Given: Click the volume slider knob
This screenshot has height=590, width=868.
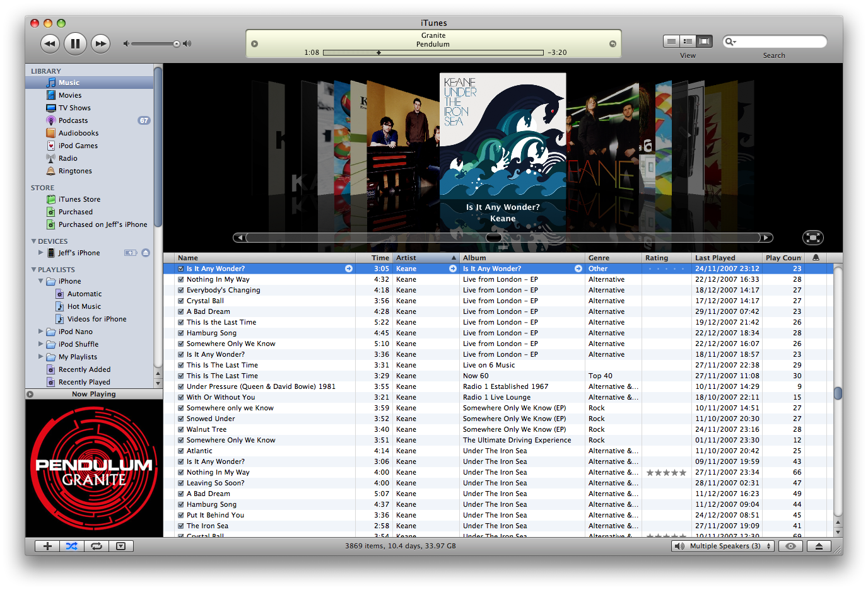Looking at the screenshot, I should [x=177, y=43].
